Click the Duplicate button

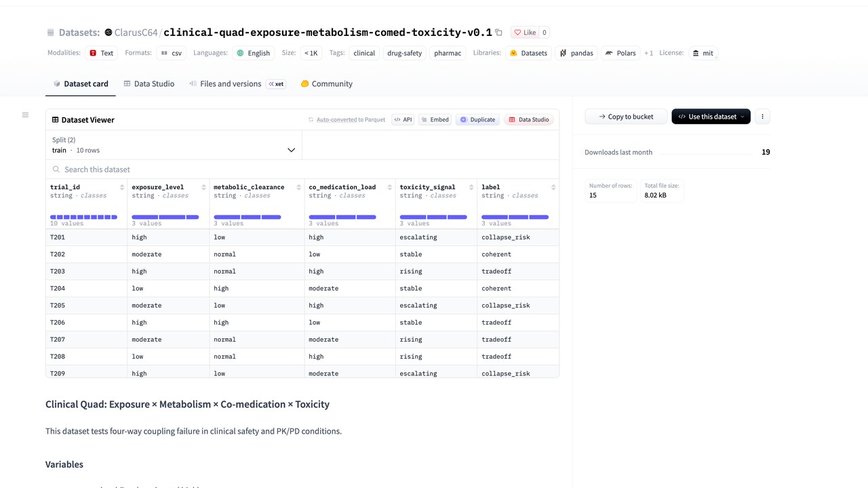tap(478, 119)
